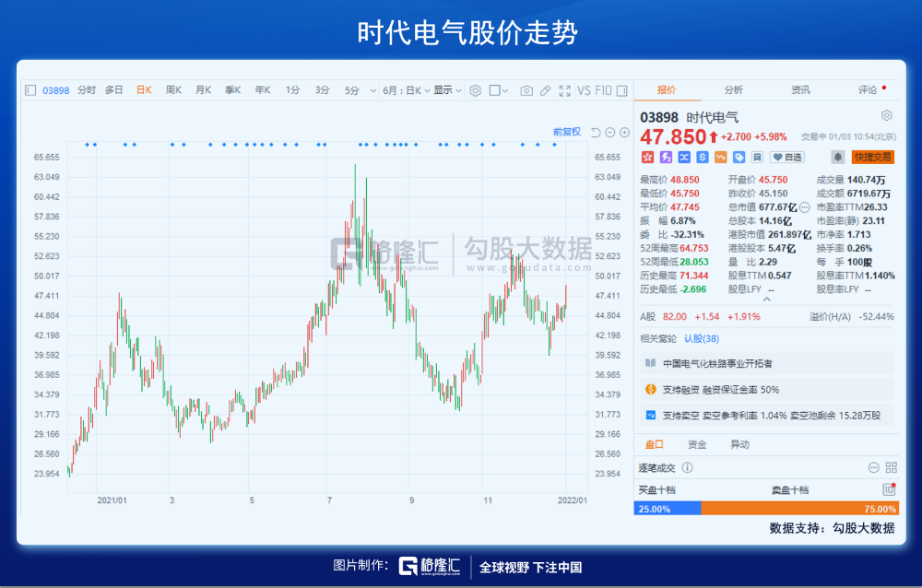Click the 03898 stock code in toolbar
Screen dimensions: 922x588
pos(56,90)
